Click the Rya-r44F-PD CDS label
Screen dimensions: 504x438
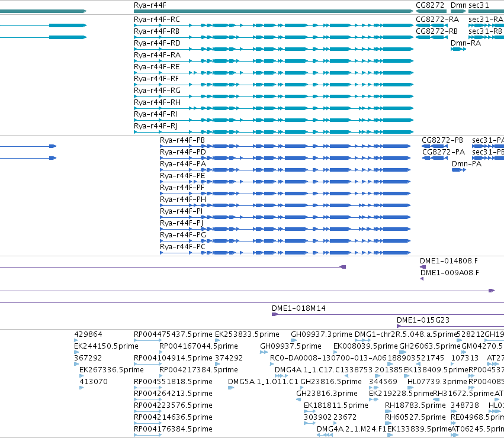183,152
